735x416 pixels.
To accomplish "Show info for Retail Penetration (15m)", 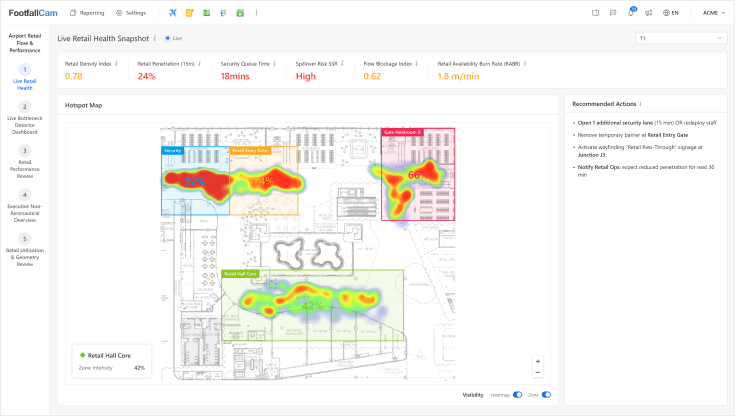I will pyautogui.click(x=200, y=64).
